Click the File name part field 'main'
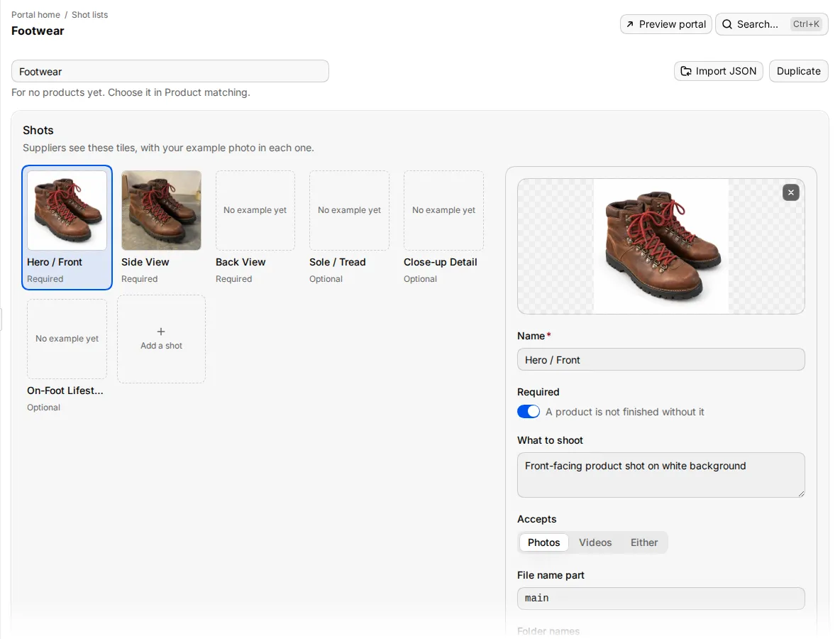The height and width of the screenshot is (639, 840). pos(661,599)
